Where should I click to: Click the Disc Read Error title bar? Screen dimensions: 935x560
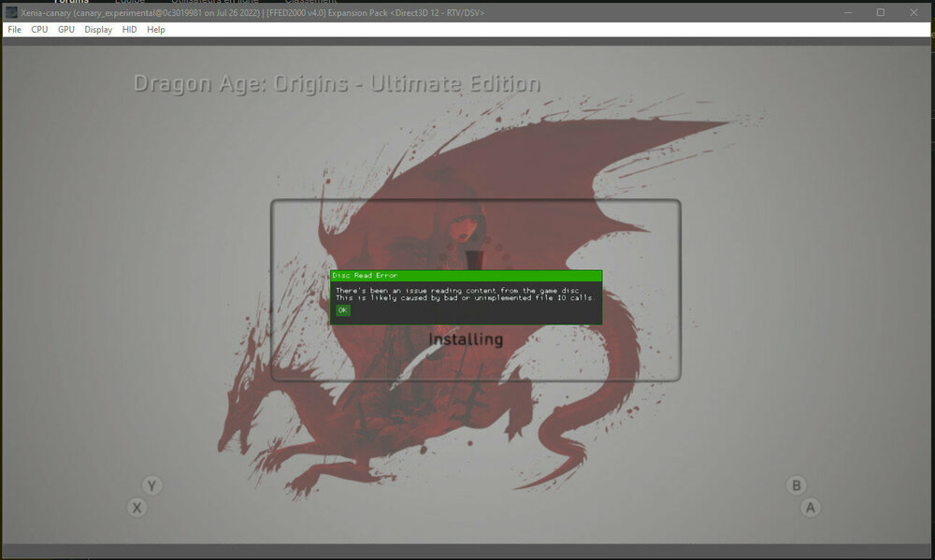pos(466,276)
